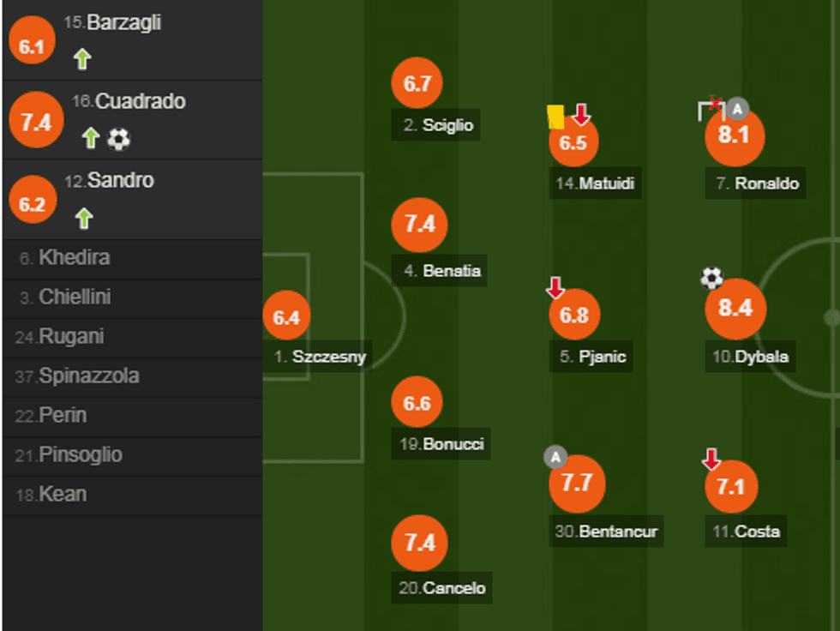This screenshot has height=631, width=840.
Task: Click Cuadrado's 7.4 rating in the sidebar
Action: [x=36, y=122]
